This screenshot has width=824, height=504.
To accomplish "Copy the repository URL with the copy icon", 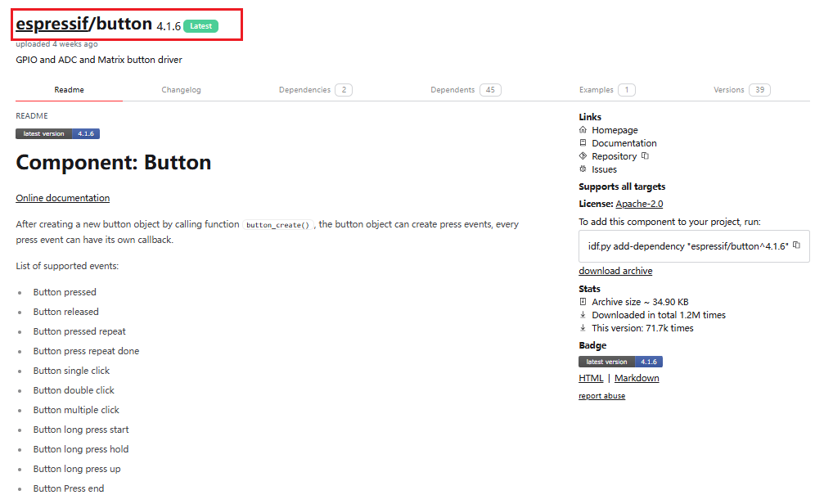I will [645, 156].
